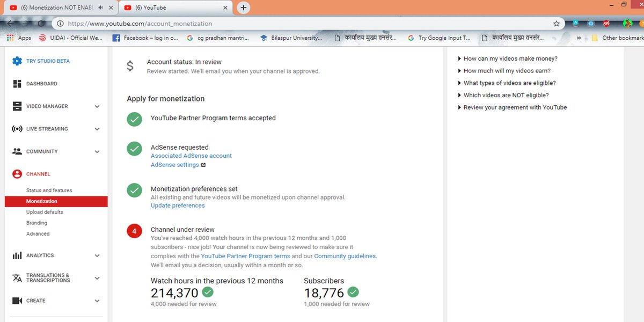Open Advanced in Channel menu
The height and width of the screenshot is (322, 644).
pos(38,234)
